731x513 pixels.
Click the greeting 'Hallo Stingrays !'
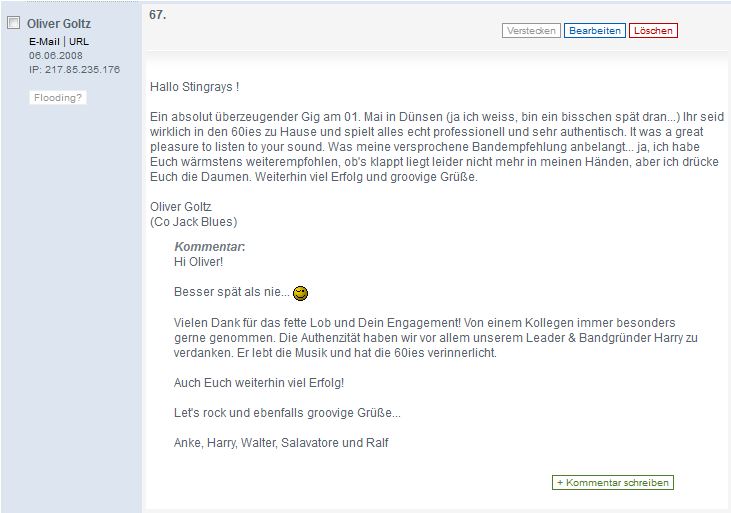tap(194, 87)
